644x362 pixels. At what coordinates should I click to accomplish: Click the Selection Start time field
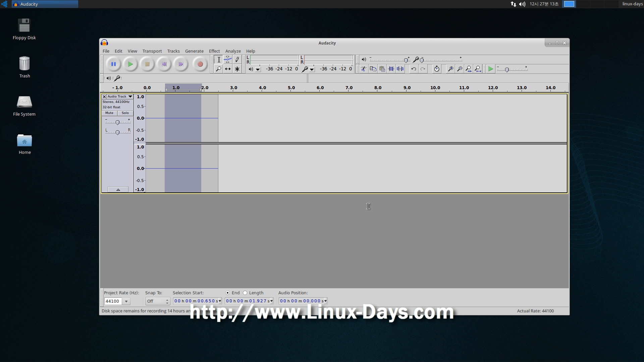click(x=197, y=301)
